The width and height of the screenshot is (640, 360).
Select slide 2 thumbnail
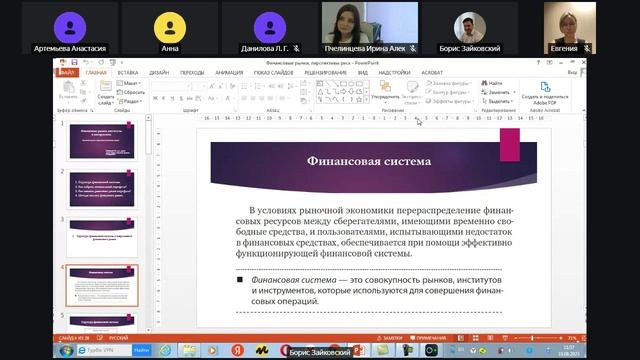point(102,189)
